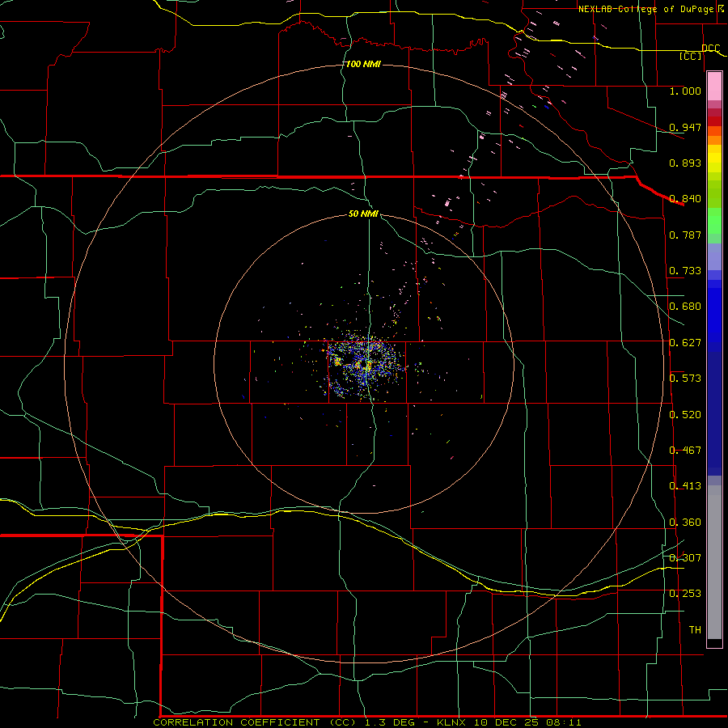Click the Correlation Coefficient KLNX caption text
728x728 pixels.
pos(367,722)
